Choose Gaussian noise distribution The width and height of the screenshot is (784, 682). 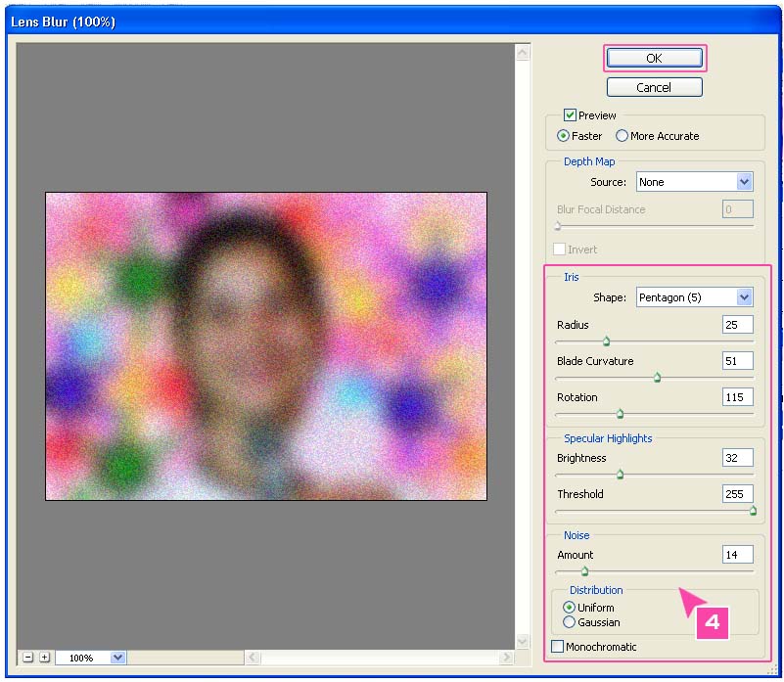[x=570, y=622]
